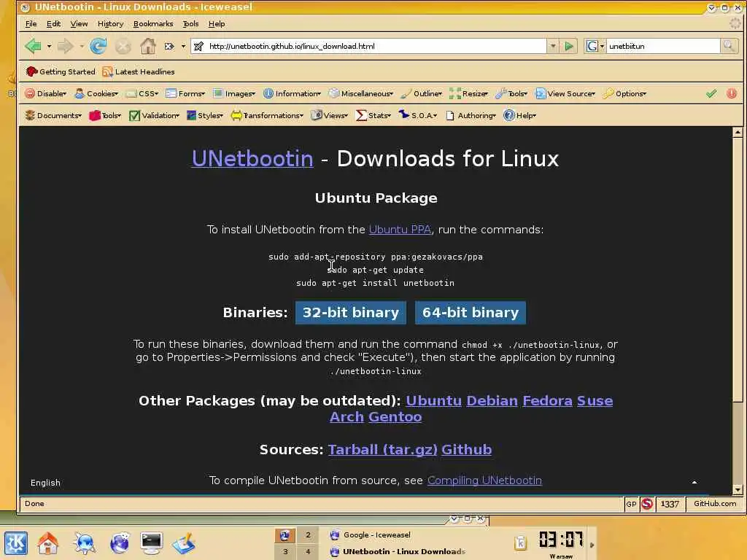Open the Suse packages link
Viewport: 747px width, 560px height.
tap(595, 401)
